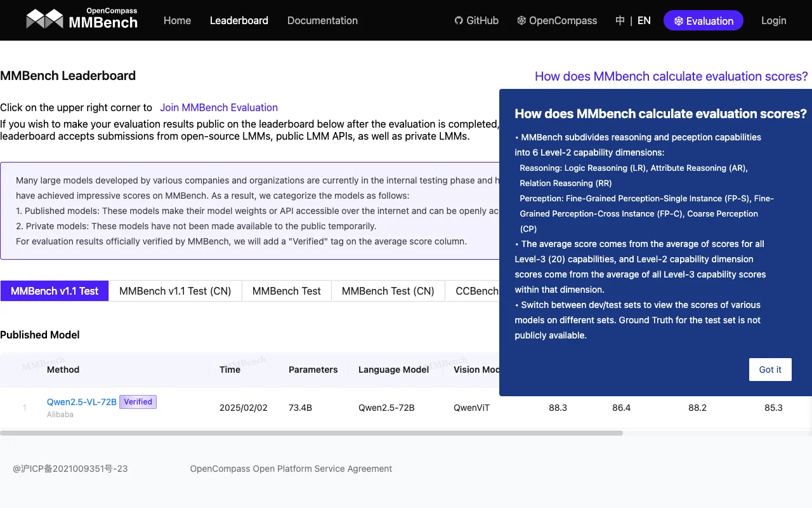Open the Join MMBench Evaluation link
The height and width of the screenshot is (508, 812).
(x=219, y=107)
